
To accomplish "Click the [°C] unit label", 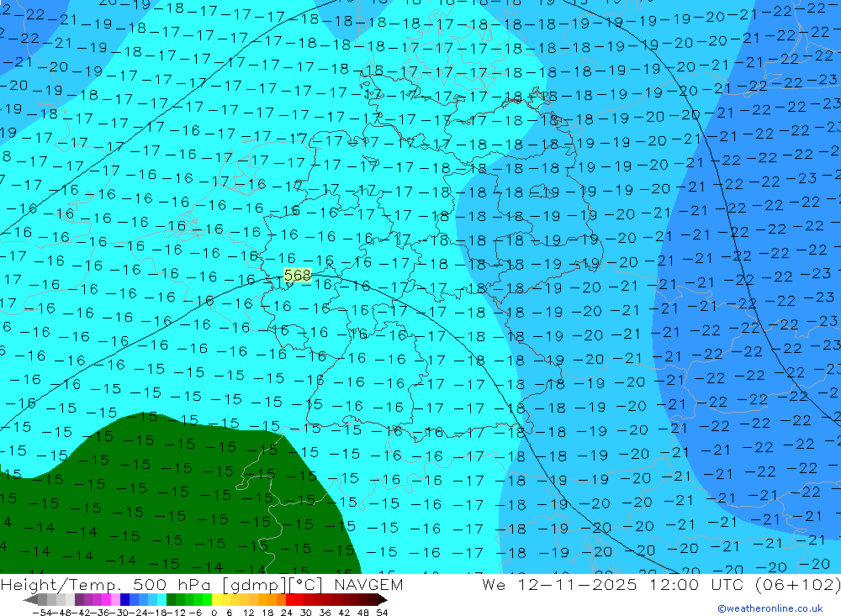I will click(x=304, y=584).
